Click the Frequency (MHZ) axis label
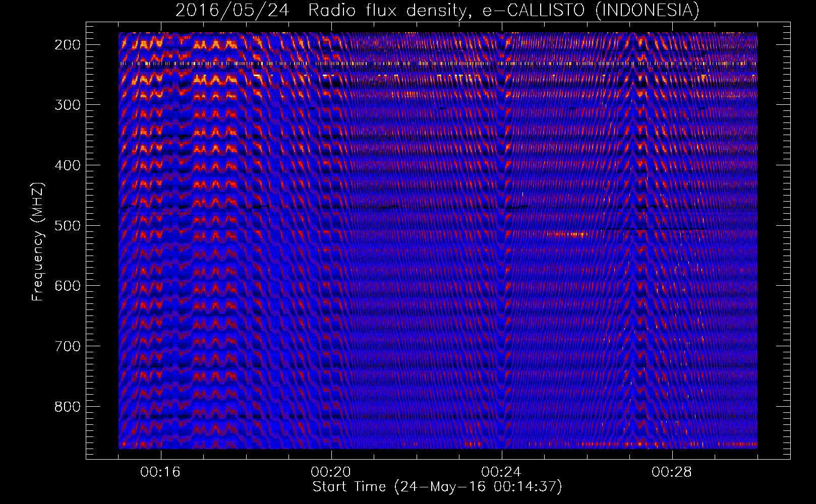816x504 pixels. point(38,241)
